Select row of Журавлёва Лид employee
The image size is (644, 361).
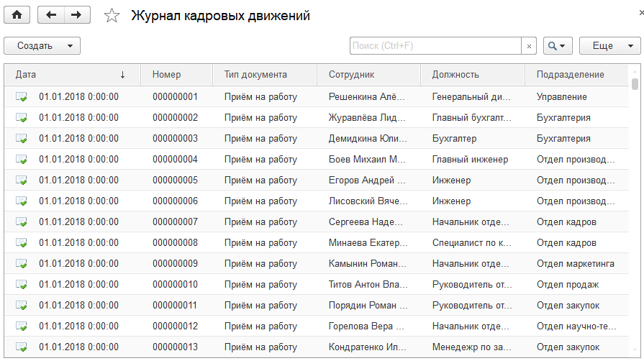317,118
